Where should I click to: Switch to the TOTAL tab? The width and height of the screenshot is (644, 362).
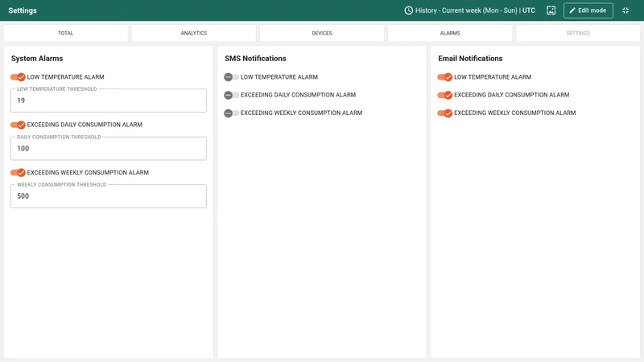[x=66, y=33]
